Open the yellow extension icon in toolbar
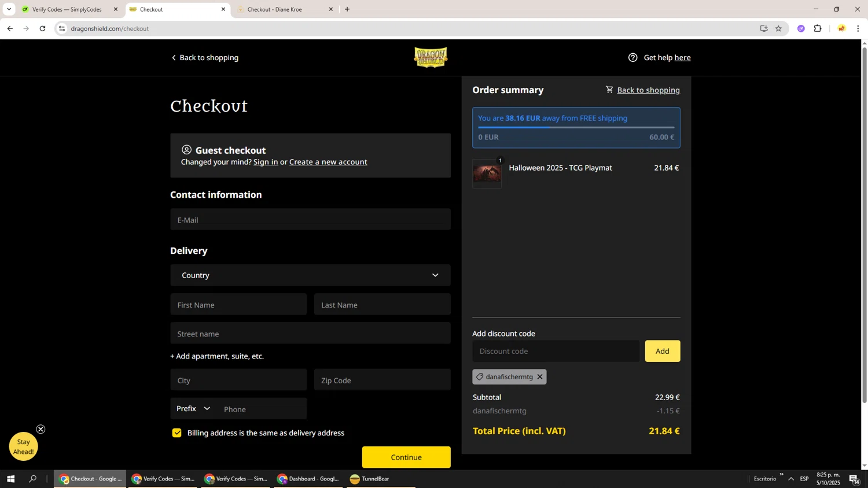 [841, 28]
